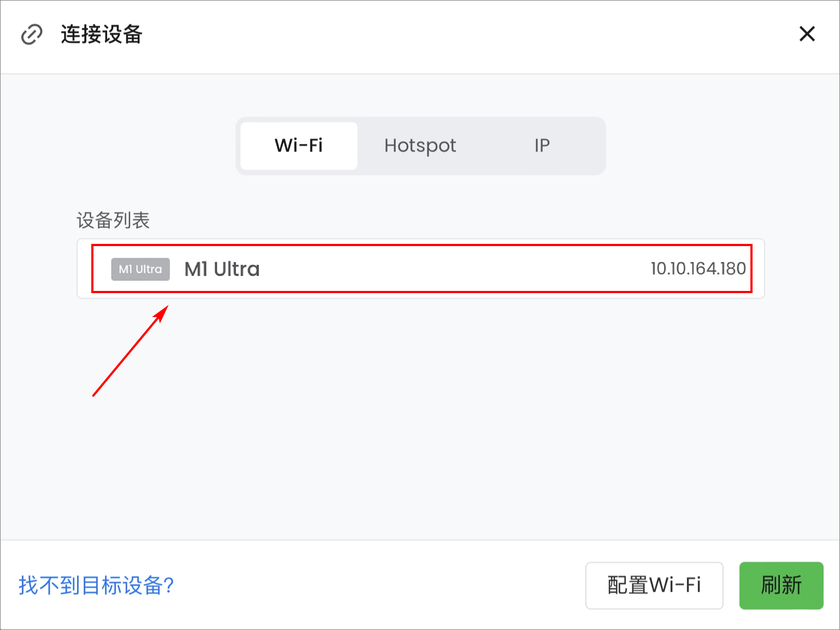The image size is (840, 630).
Task: Close the 连接设备 dialog with the X
Action: click(x=807, y=34)
